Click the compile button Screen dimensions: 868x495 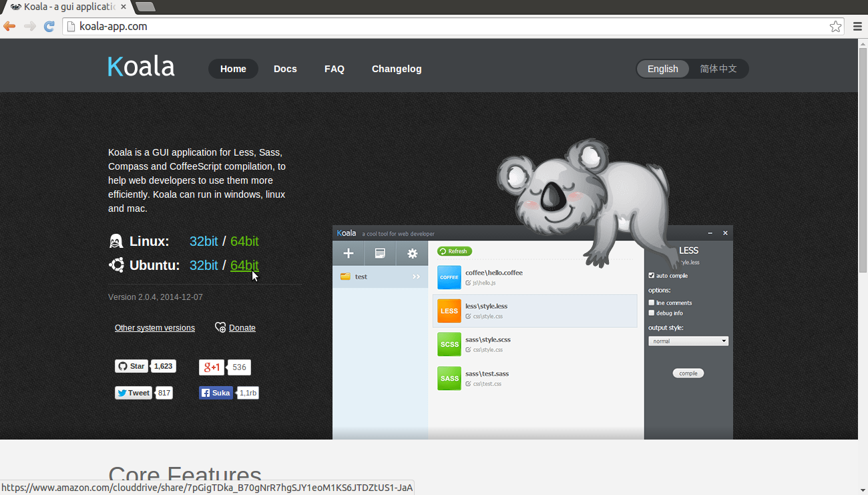pyautogui.click(x=688, y=373)
